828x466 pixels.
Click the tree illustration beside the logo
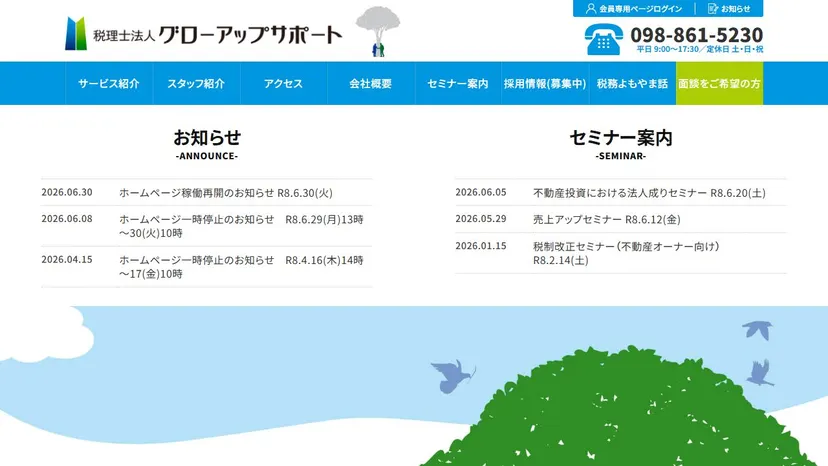pyautogui.click(x=378, y=31)
